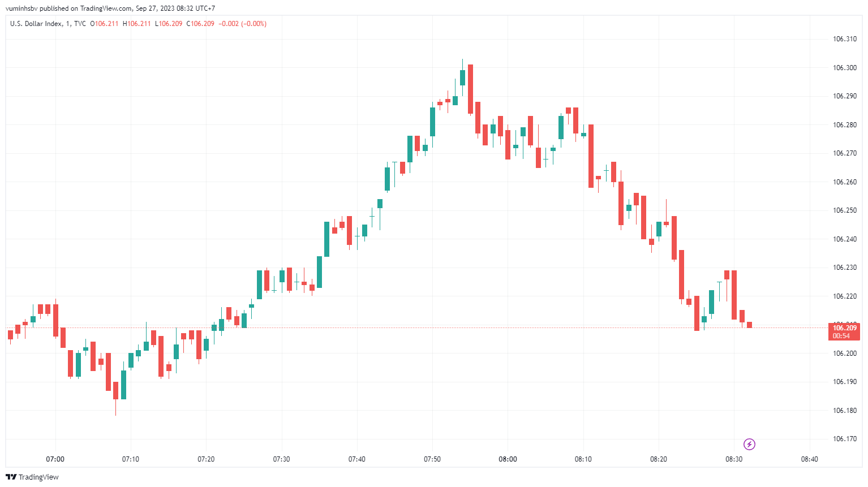Click the TradingView logo in the footer
Image resolution: width=868 pixels, height=487 pixels.
[x=32, y=477]
